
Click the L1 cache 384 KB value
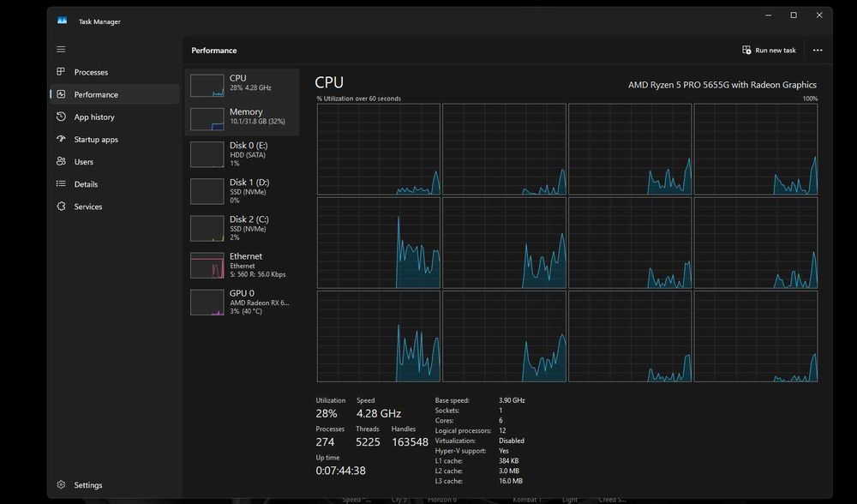click(508, 461)
